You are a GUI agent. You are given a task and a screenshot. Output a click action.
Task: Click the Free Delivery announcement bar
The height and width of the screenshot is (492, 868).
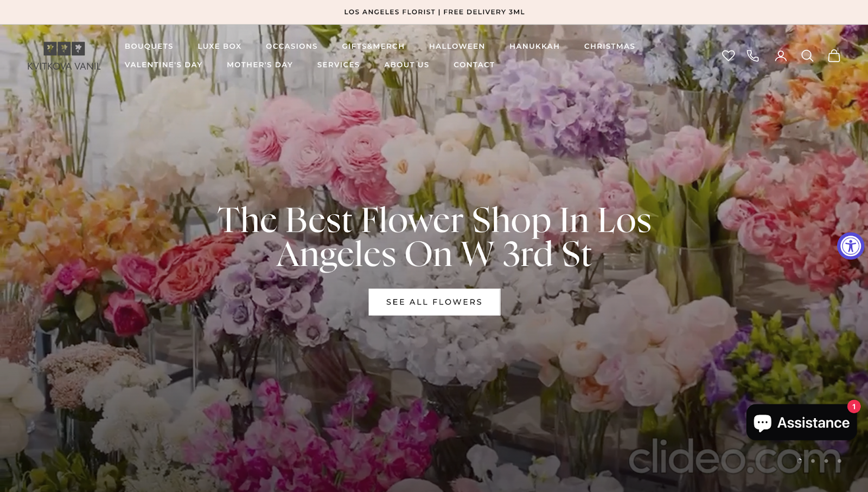(434, 12)
